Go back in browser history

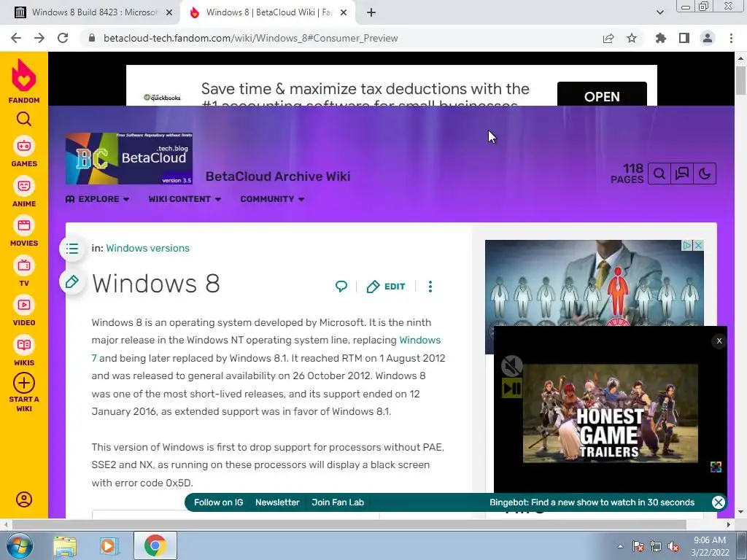click(x=16, y=38)
